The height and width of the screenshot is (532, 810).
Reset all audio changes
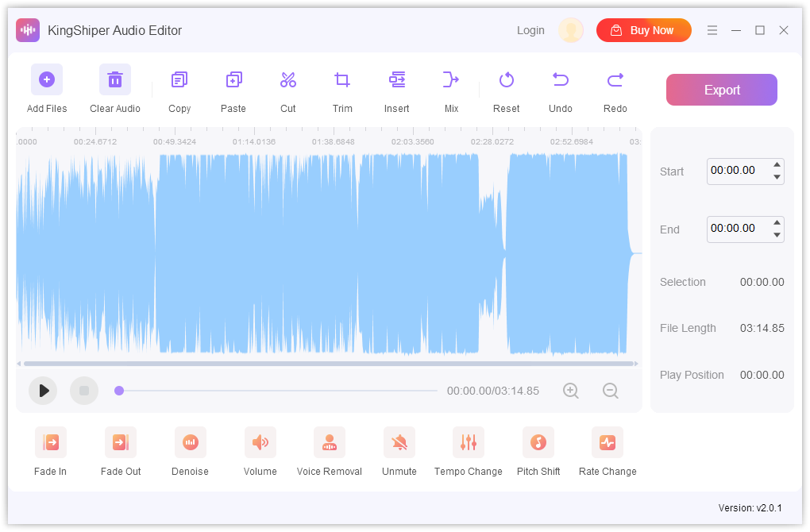[x=506, y=89]
